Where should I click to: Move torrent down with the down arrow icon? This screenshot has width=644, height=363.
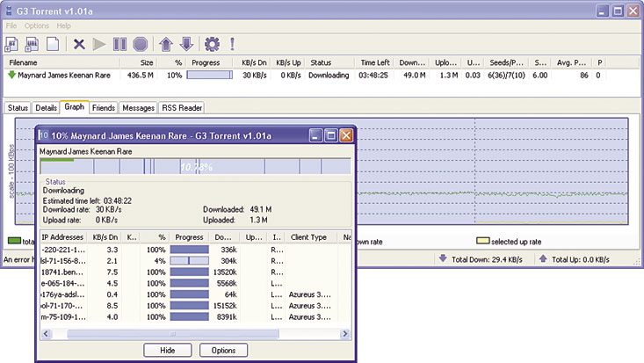tap(186, 44)
